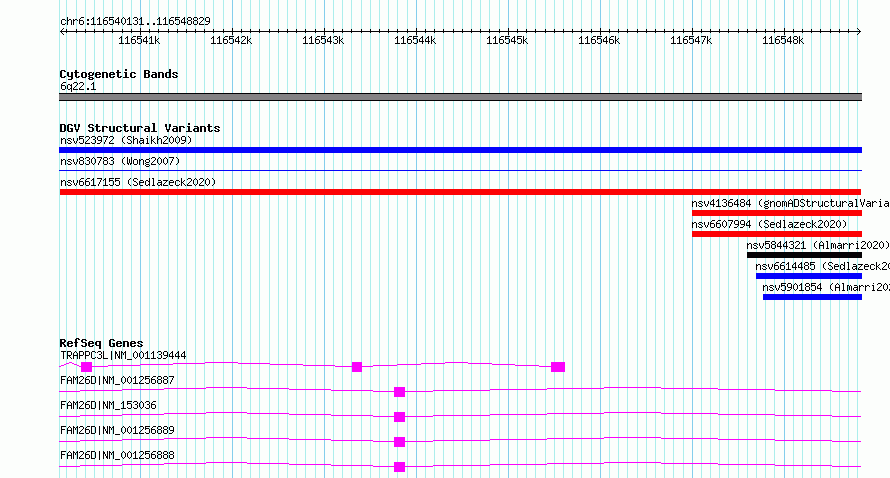Click the 116545k ruler tick label
Screen dimensions: 890x478
507,41
